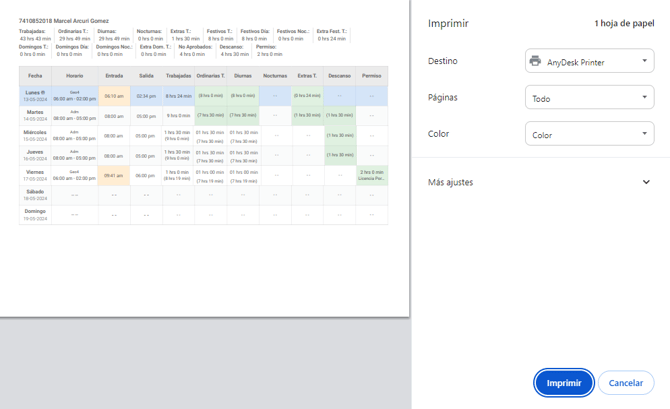Open the Destino printer dropdown
The width and height of the screenshot is (670, 409).
pos(589,61)
